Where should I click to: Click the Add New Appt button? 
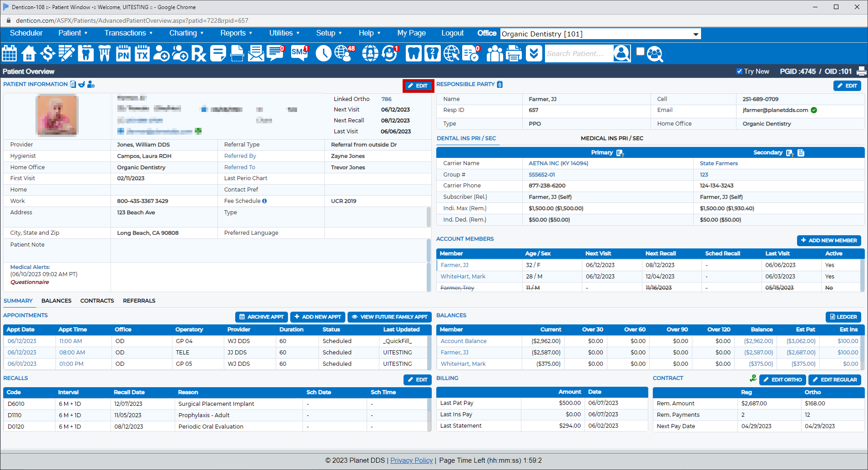pyautogui.click(x=318, y=317)
